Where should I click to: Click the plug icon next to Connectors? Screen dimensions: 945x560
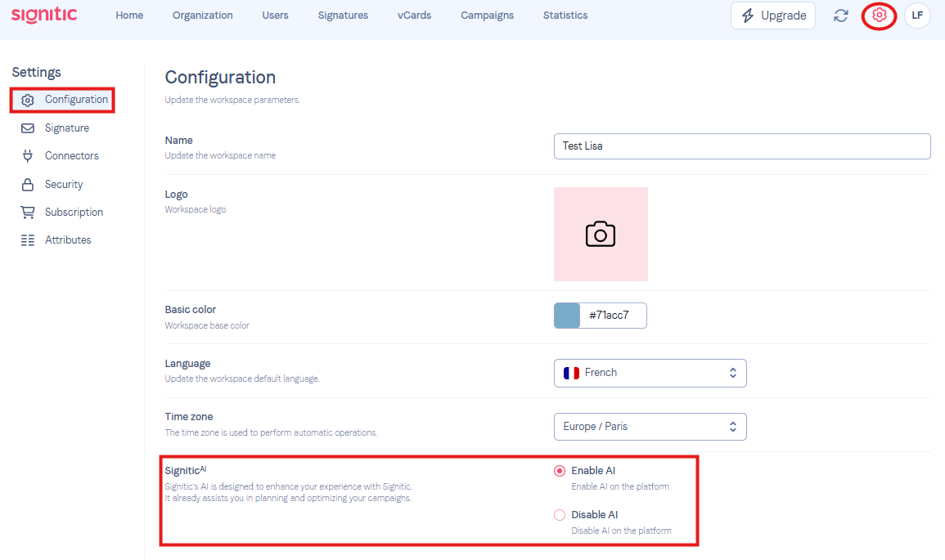coord(28,156)
